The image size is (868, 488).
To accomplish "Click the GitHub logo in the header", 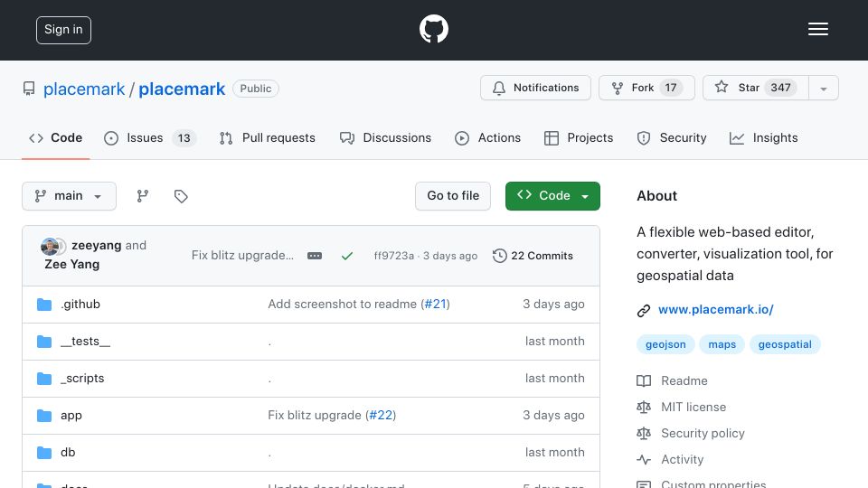I will pyautogui.click(x=433, y=29).
